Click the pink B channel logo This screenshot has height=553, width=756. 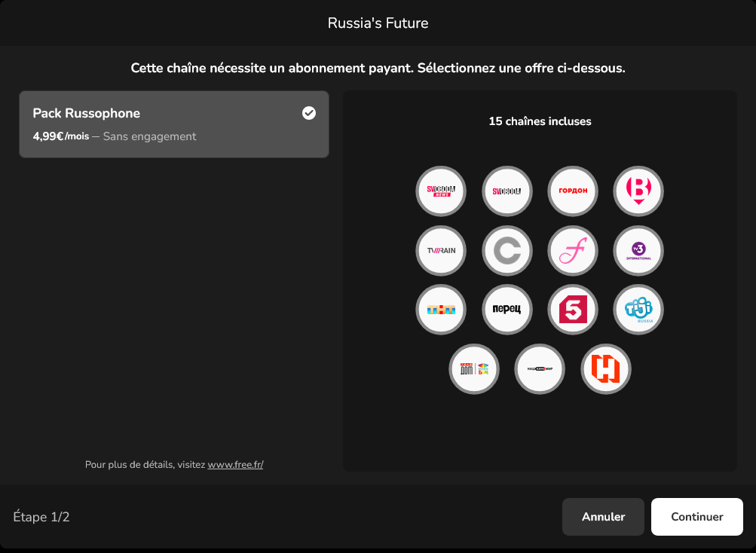tap(638, 191)
